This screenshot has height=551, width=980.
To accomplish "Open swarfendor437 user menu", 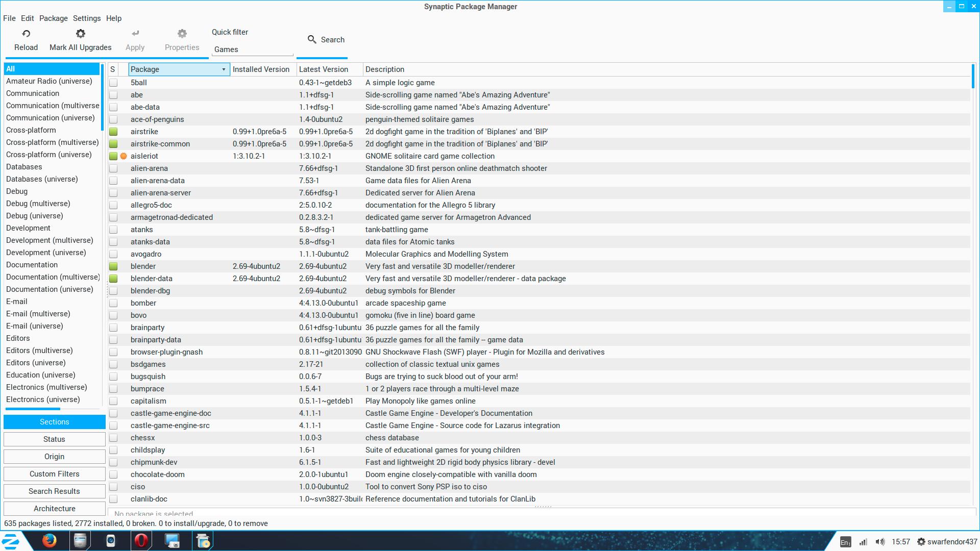I will pyautogui.click(x=947, y=542).
